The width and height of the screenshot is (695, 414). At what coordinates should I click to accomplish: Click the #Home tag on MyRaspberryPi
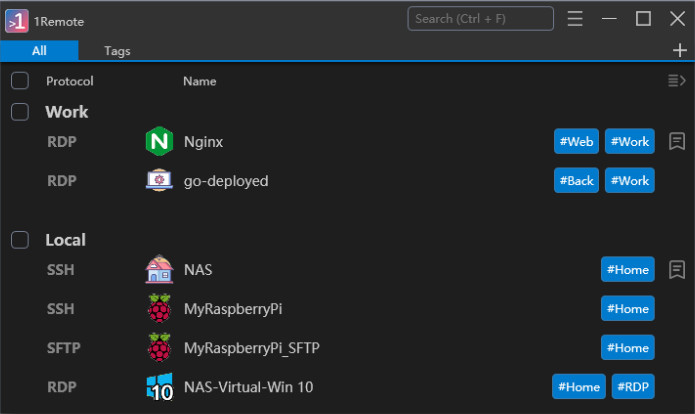pos(628,309)
